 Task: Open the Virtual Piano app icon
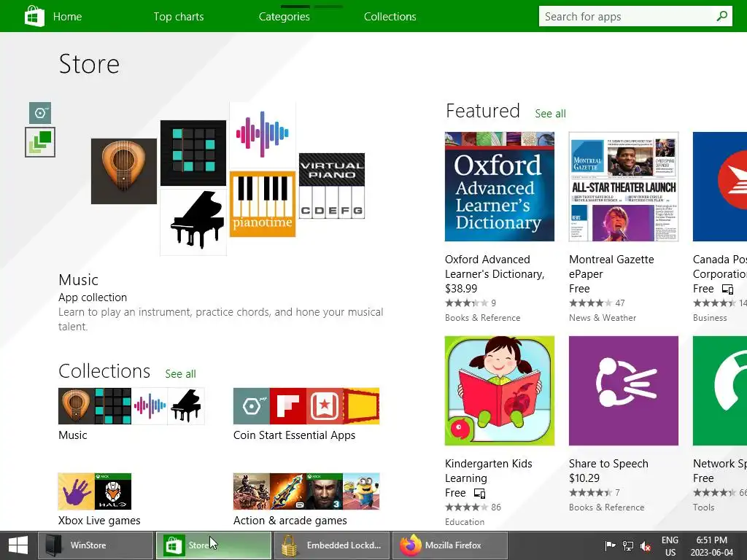click(x=332, y=186)
